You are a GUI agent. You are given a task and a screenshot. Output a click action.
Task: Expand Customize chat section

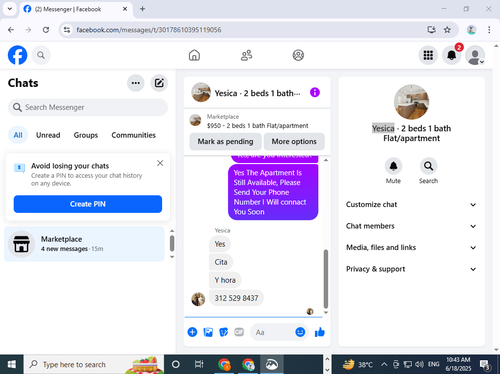tap(411, 204)
